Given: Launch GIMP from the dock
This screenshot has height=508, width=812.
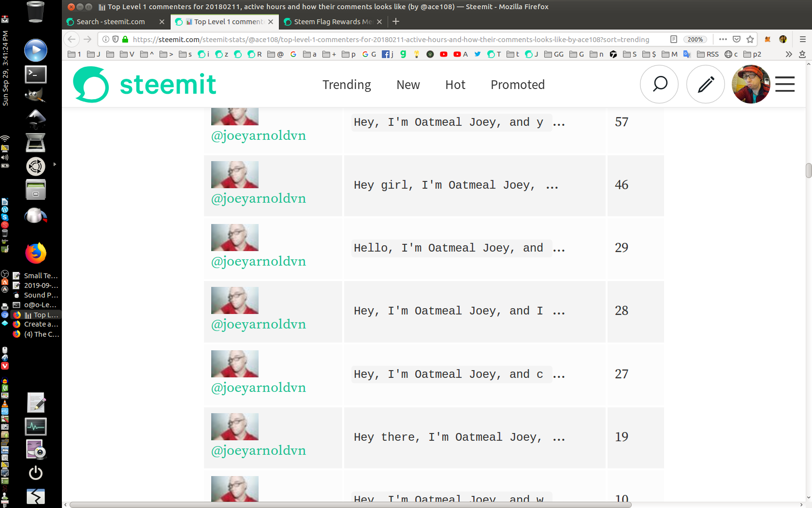Looking at the screenshot, I should tap(36, 95).
